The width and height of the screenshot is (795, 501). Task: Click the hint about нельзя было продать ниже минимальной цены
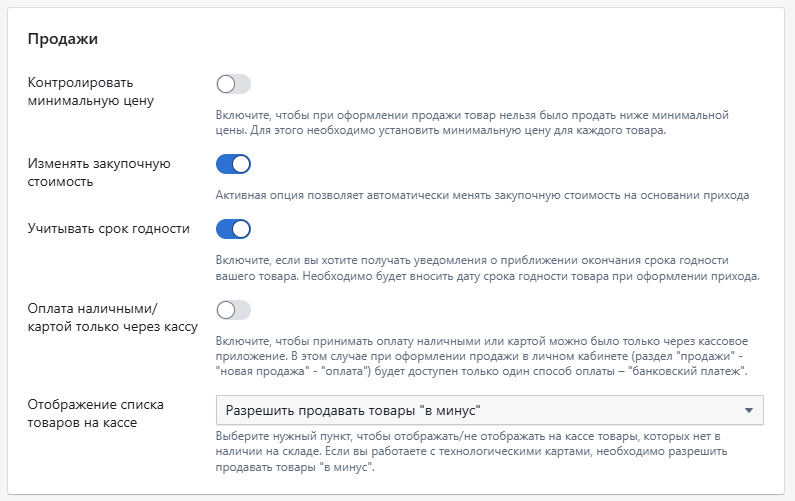click(472, 123)
